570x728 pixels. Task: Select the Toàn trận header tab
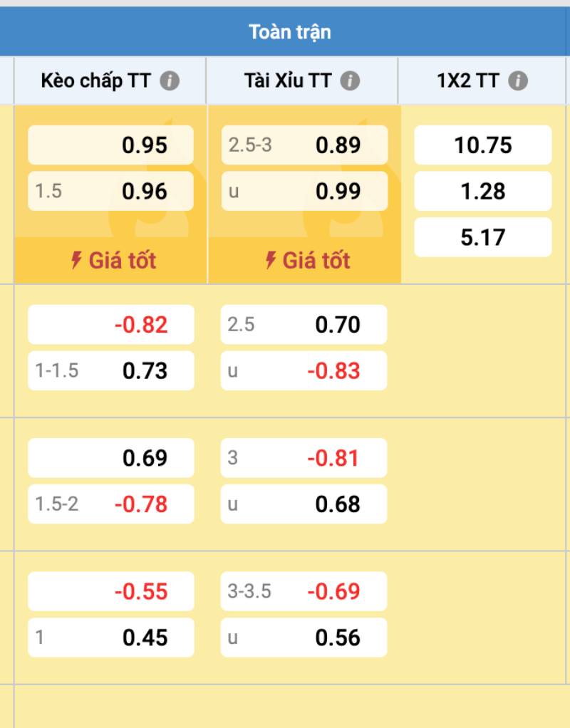click(x=289, y=32)
